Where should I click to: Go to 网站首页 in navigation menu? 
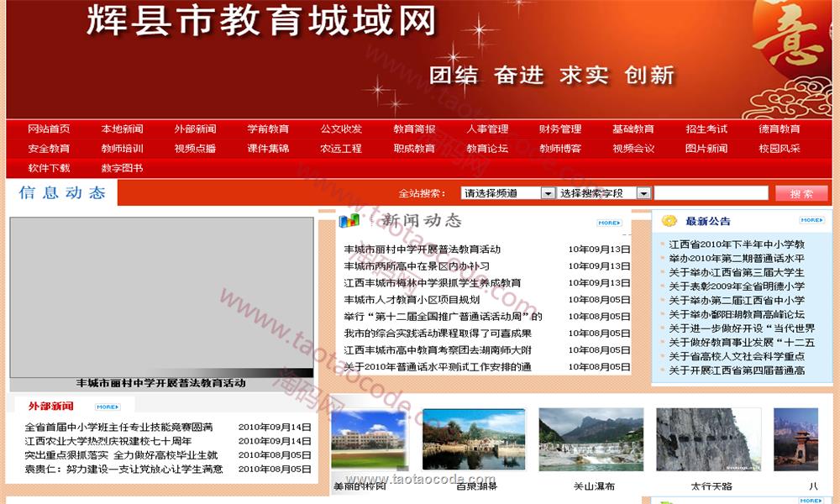49,129
